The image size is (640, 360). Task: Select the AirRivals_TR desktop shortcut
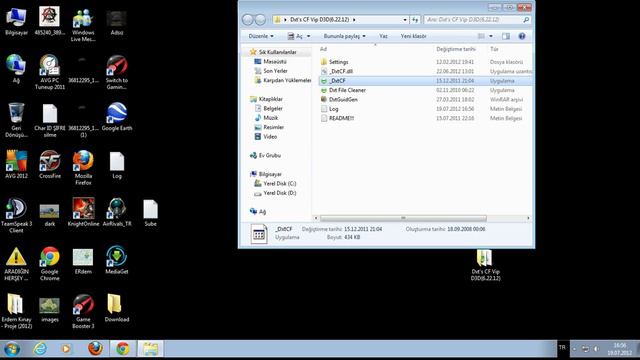(x=117, y=212)
